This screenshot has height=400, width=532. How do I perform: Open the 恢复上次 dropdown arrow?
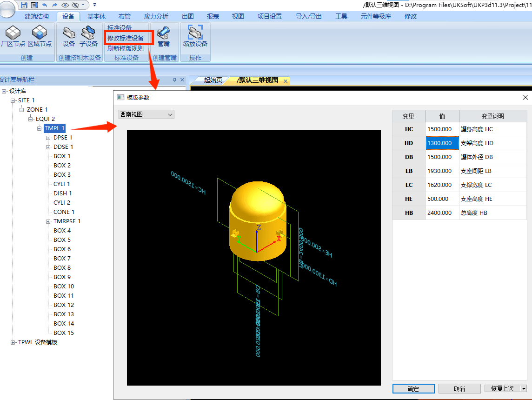click(x=524, y=388)
